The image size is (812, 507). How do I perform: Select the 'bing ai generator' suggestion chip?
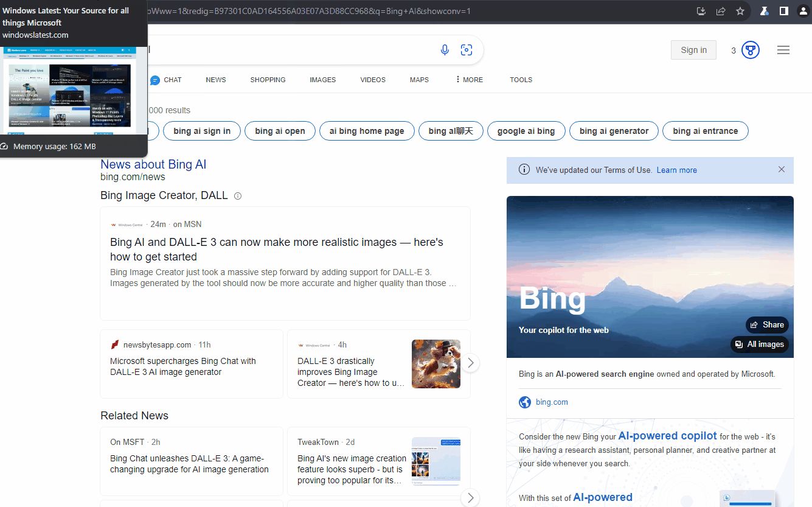point(614,131)
